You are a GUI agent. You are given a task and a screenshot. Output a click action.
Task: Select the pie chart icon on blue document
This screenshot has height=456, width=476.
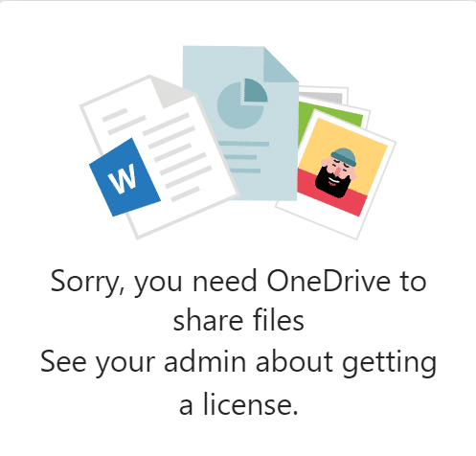coord(242,103)
